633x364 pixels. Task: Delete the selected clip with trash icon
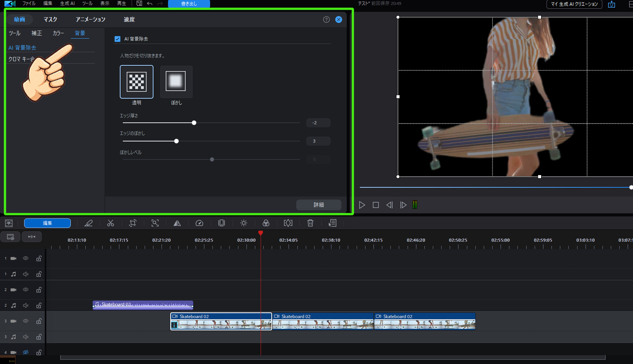(310, 223)
